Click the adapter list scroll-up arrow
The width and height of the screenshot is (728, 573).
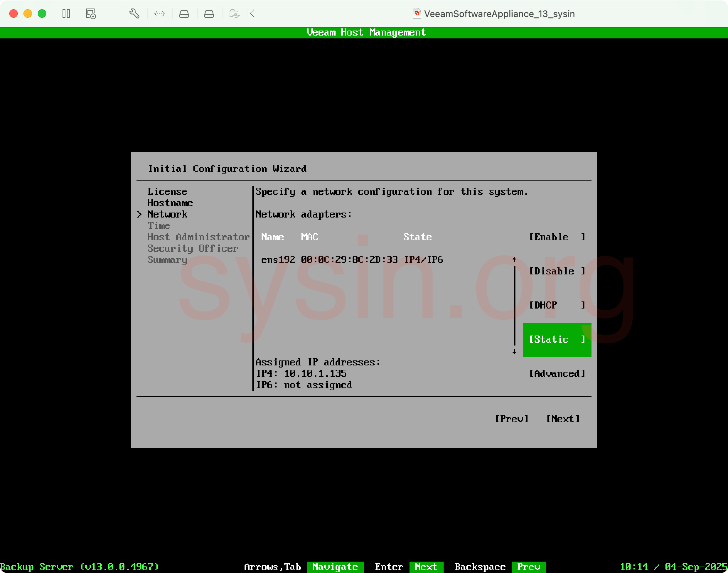click(x=514, y=260)
